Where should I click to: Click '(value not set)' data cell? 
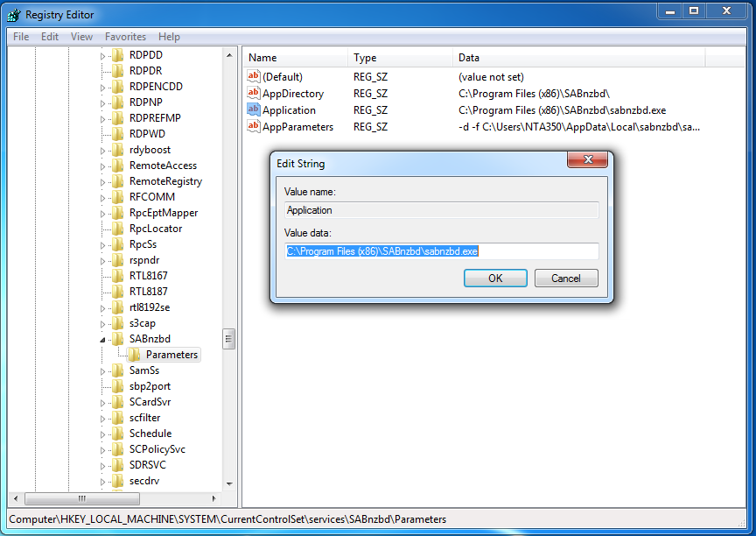[x=491, y=77]
